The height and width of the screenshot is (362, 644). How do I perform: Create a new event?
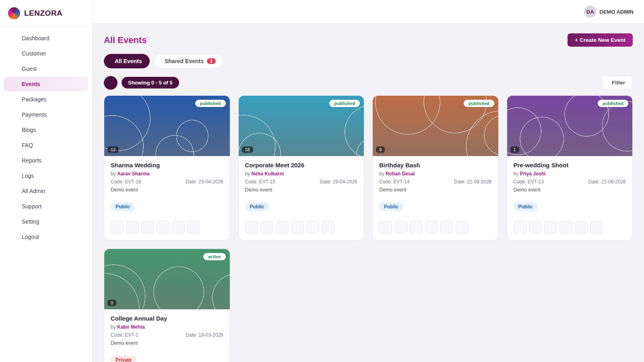click(600, 40)
